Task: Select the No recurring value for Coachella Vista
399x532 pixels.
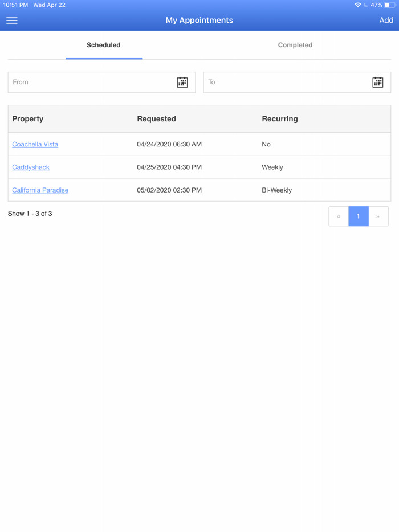Action: point(266,144)
